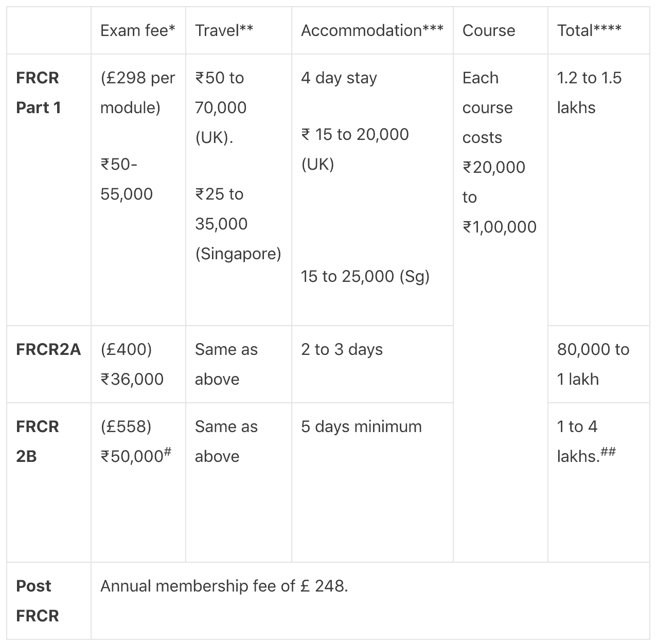Click the "Course" column header
This screenshot has height=644, width=657.
488,31
